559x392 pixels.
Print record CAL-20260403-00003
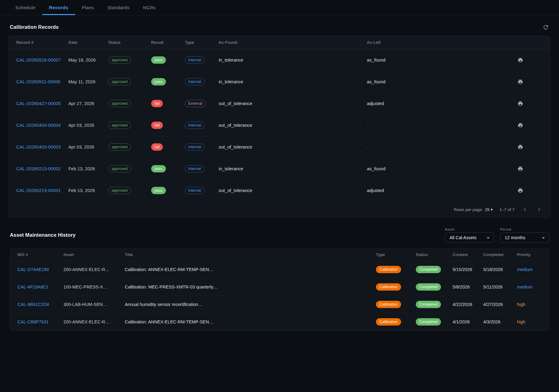[x=520, y=147]
